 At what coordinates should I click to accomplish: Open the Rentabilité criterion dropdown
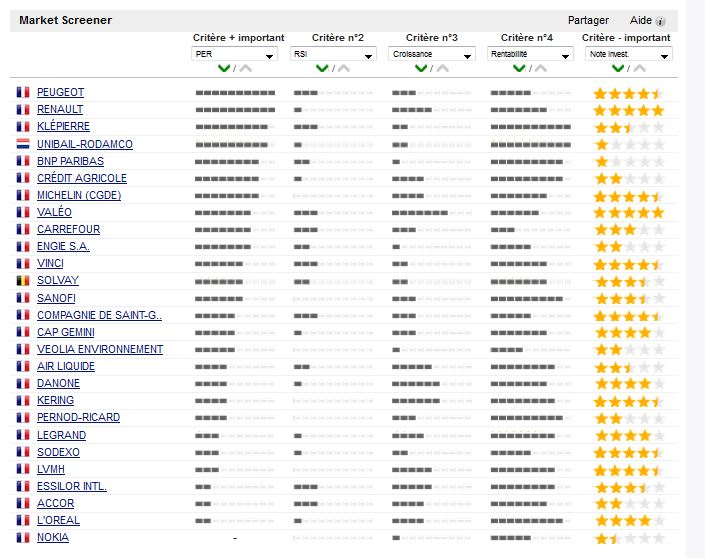click(530, 54)
